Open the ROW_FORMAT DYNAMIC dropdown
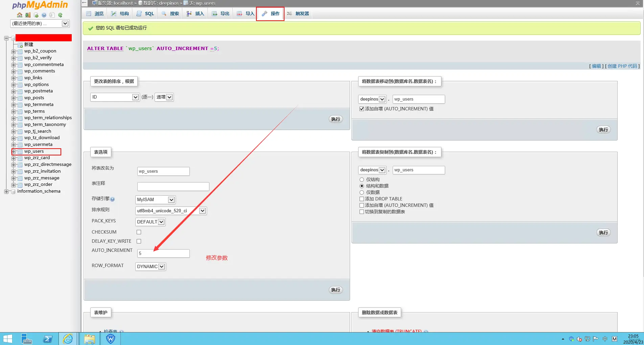Image resolution: width=644 pixels, height=345 pixels. [151, 266]
